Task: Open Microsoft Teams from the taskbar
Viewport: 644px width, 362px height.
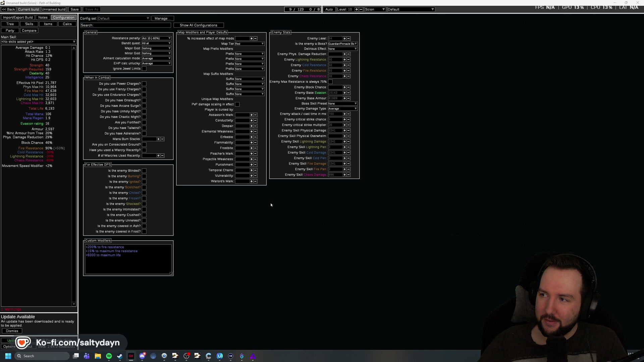Action: point(87,356)
